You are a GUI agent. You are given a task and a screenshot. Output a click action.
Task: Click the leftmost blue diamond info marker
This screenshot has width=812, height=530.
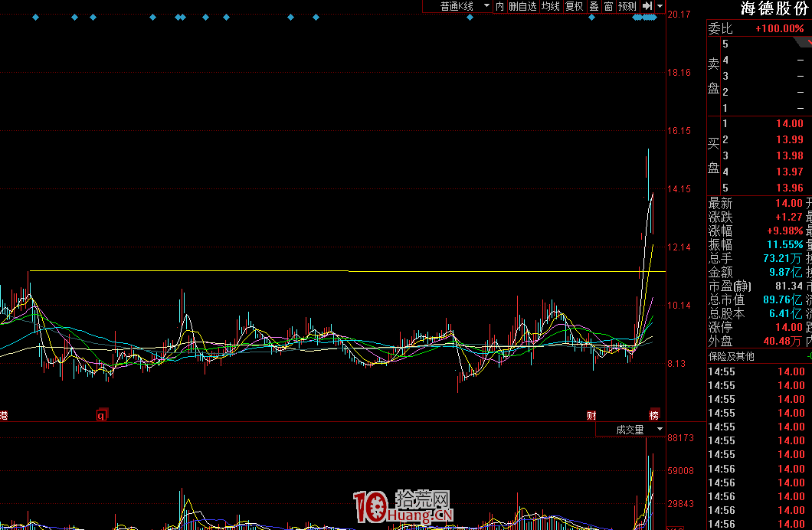(35, 17)
